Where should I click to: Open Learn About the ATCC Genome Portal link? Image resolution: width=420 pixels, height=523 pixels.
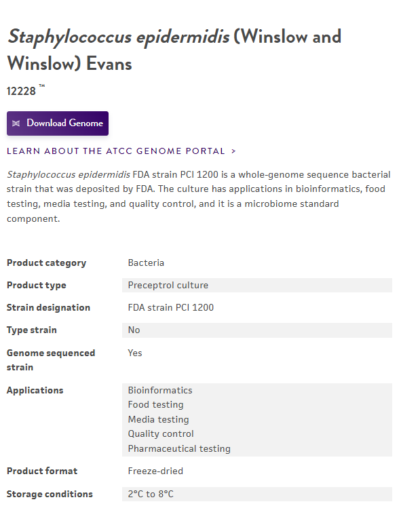pos(116,151)
